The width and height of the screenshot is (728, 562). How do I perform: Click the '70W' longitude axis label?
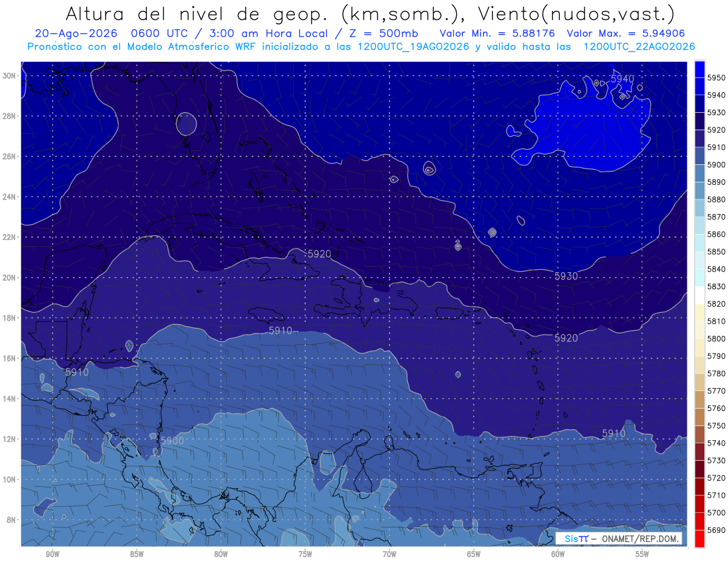coord(389,554)
